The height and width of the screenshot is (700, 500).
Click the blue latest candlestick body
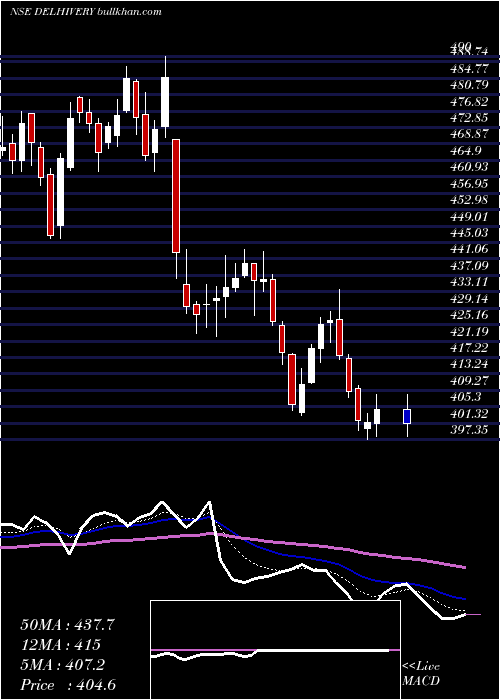point(407,416)
